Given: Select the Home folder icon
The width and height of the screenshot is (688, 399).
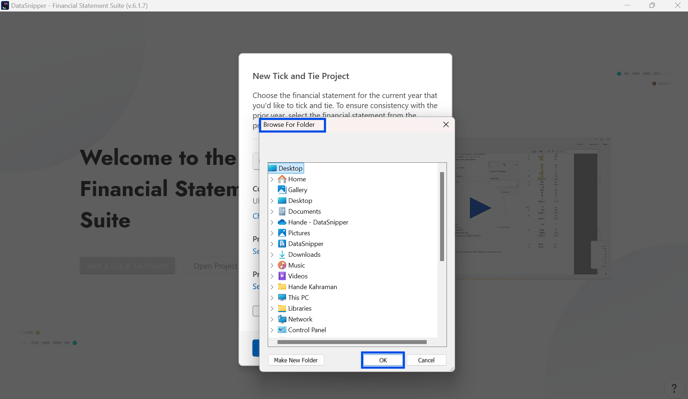Looking at the screenshot, I should [282, 179].
